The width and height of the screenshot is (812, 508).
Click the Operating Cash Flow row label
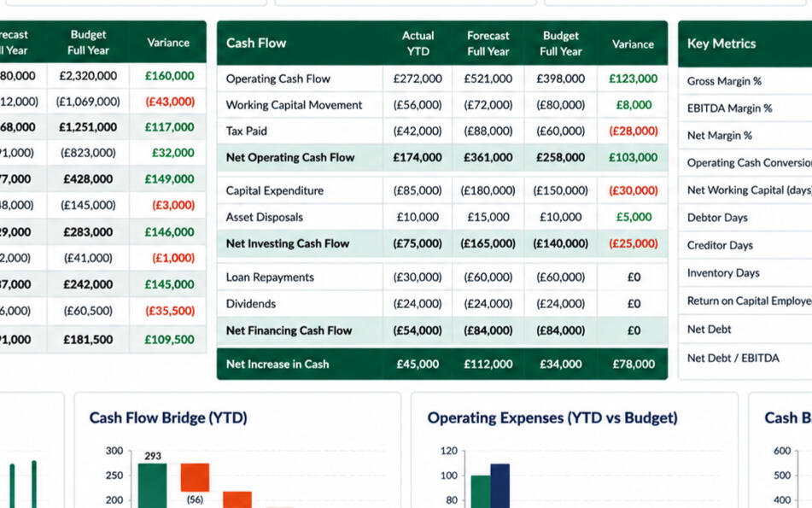pos(277,79)
